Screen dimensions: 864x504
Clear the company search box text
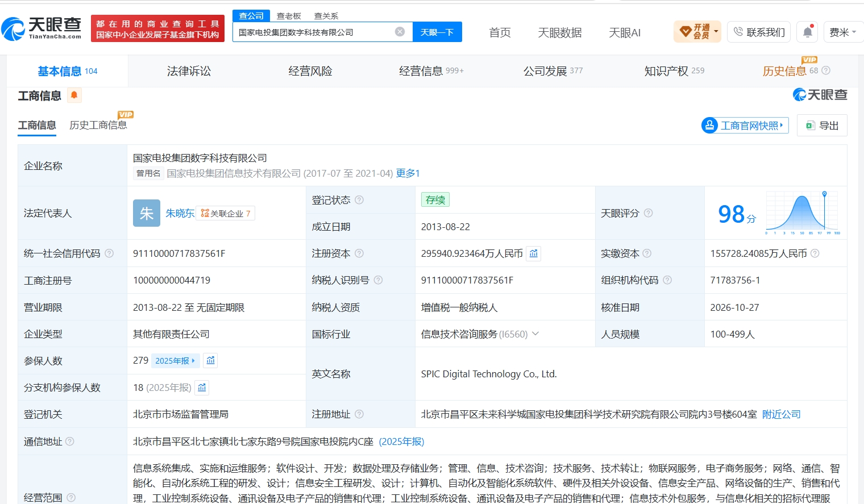click(x=400, y=32)
